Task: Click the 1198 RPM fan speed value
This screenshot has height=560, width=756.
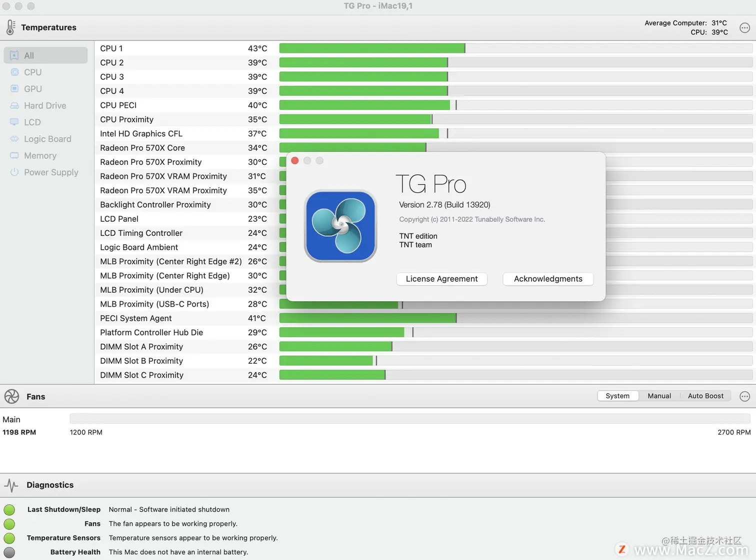Action: [19, 432]
